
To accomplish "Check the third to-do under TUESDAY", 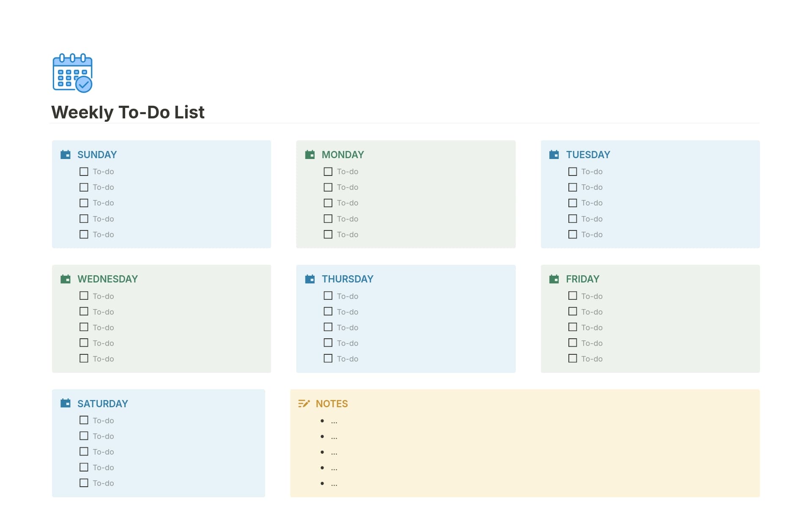I will pos(573,203).
